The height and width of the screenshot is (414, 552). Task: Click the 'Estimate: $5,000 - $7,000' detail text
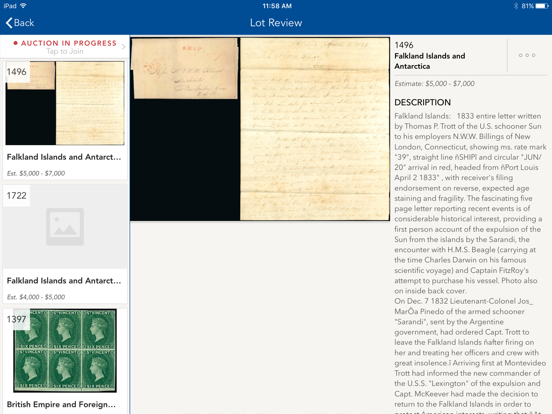point(434,83)
